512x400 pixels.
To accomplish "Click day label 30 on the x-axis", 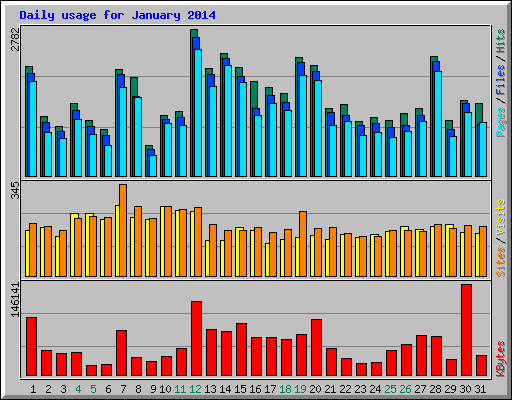I will [465, 389].
